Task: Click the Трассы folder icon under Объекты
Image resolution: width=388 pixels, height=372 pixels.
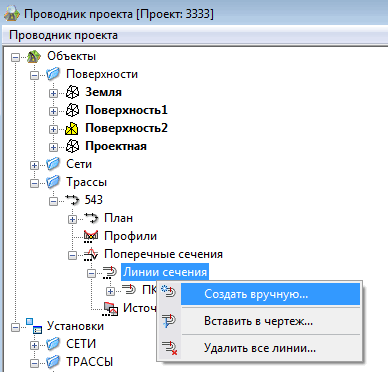Action: [x=53, y=182]
